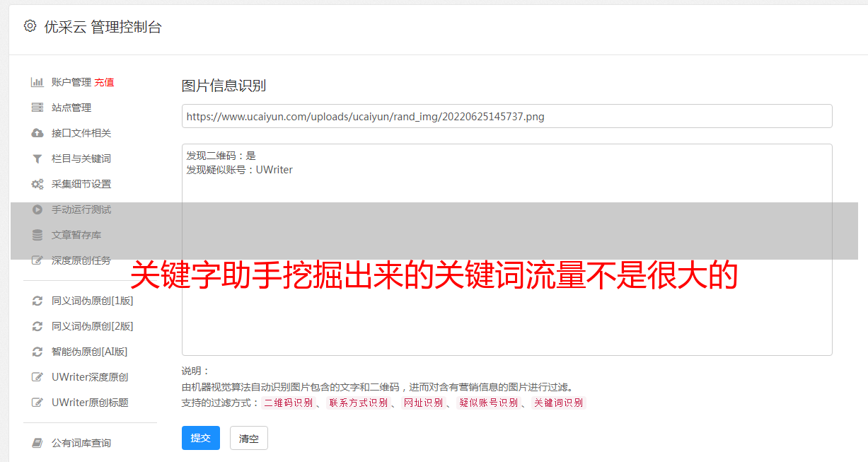
Task: Click the 联系方式识别 tag
Action: (x=358, y=403)
